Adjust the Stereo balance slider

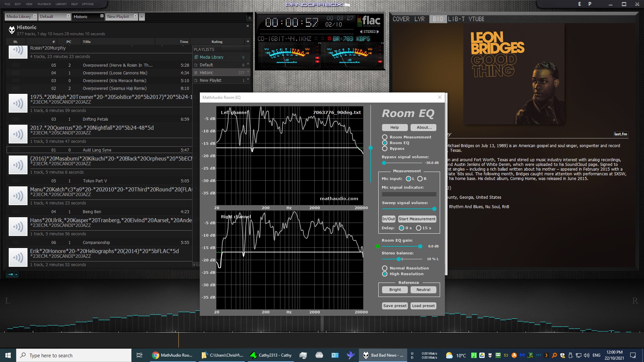pos(402,259)
